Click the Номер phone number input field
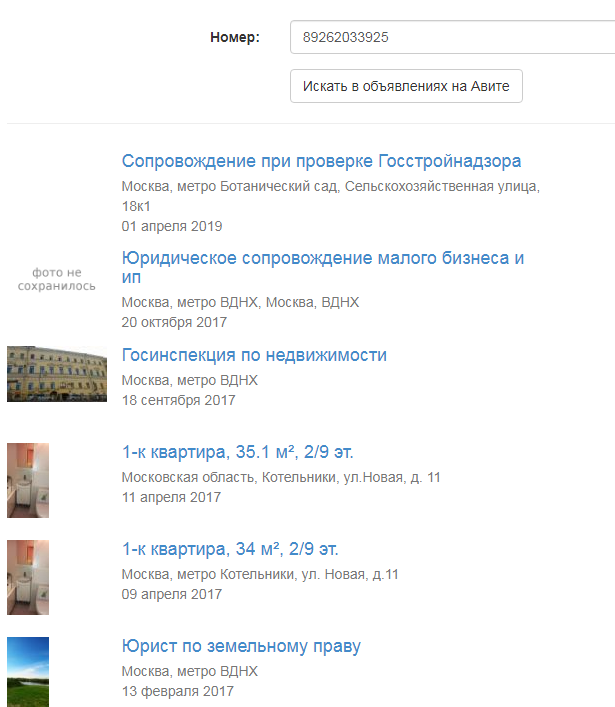 click(450, 38)
